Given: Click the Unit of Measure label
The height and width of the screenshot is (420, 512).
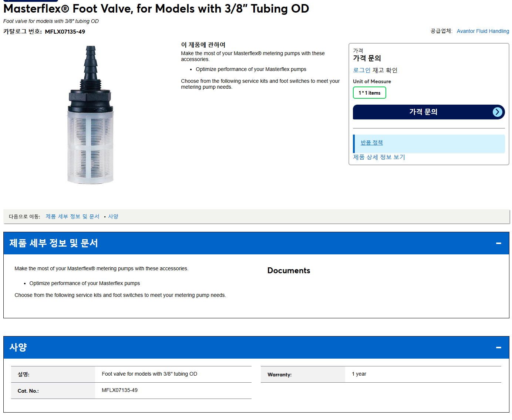Looking at the screenshot, I should 372,81.
